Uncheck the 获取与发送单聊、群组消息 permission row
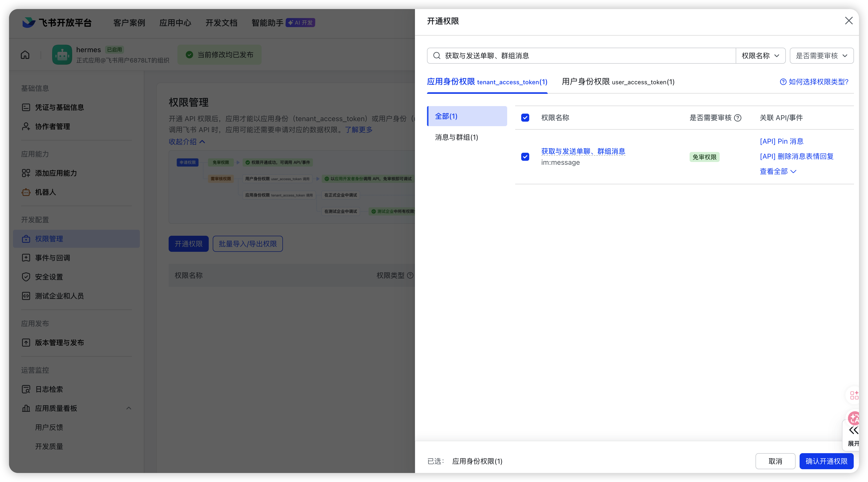This screenshot has width=868, height=482. pos(525,157)
